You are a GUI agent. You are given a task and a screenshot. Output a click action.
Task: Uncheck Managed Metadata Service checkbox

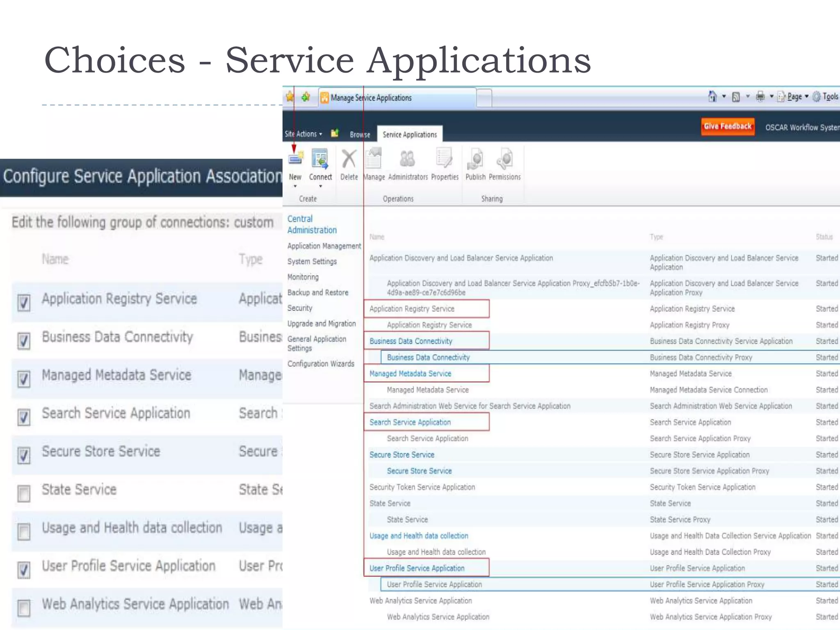(24, 379)
